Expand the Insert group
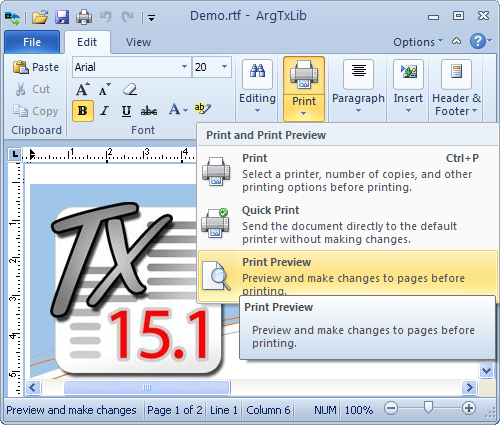Screen dimensions: 500x425 coord(408,87)
